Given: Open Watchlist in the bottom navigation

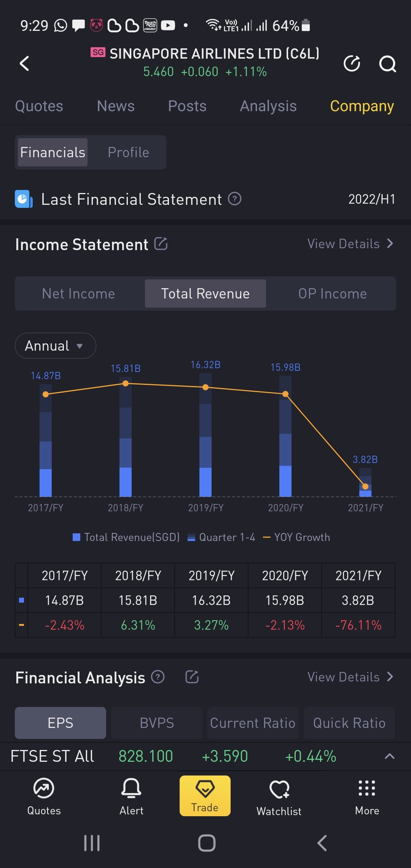Looking at the screenshot, I should pyautogui.click(x=279, y=797).
